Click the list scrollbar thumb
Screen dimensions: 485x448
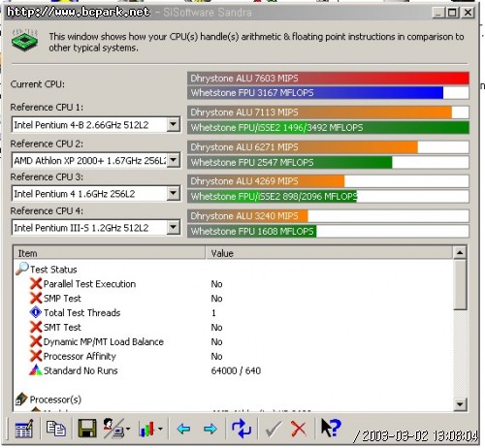pos(460,285)
